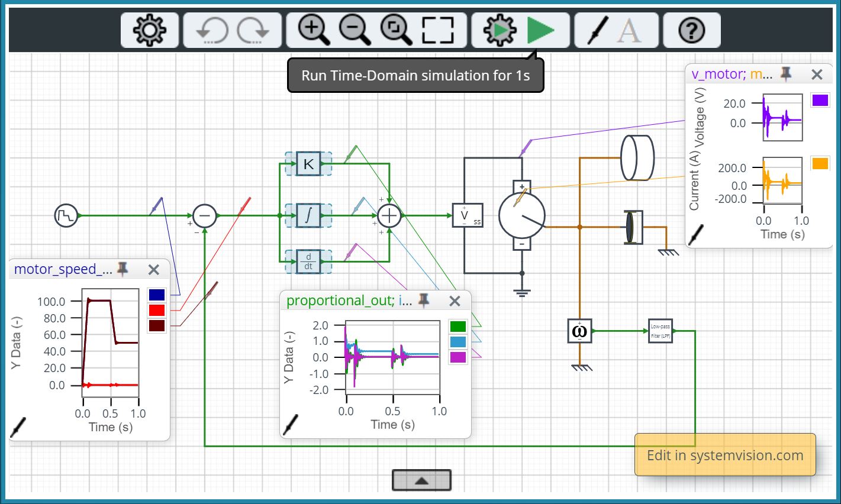841x504 pixels.
Task: Click the Edit in systemvision.com link
Action: click(x=725, y=455)
